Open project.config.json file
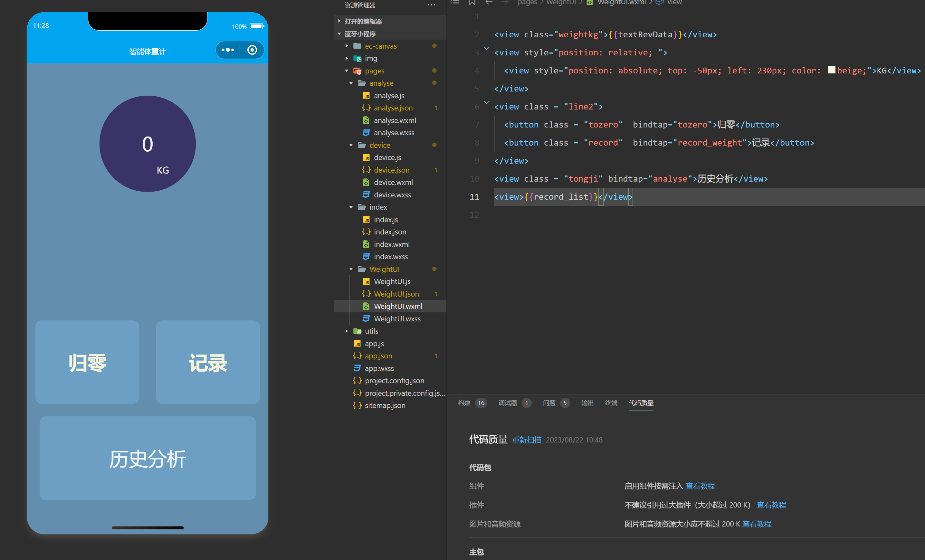925x560 pixels. pyautogui.click(x=394, y=380)
